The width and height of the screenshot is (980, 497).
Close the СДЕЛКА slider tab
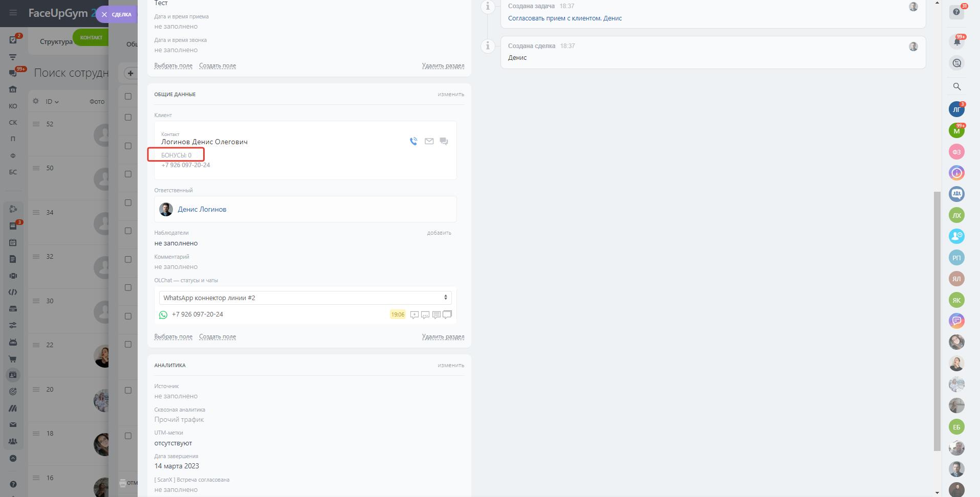click(104, 15)
